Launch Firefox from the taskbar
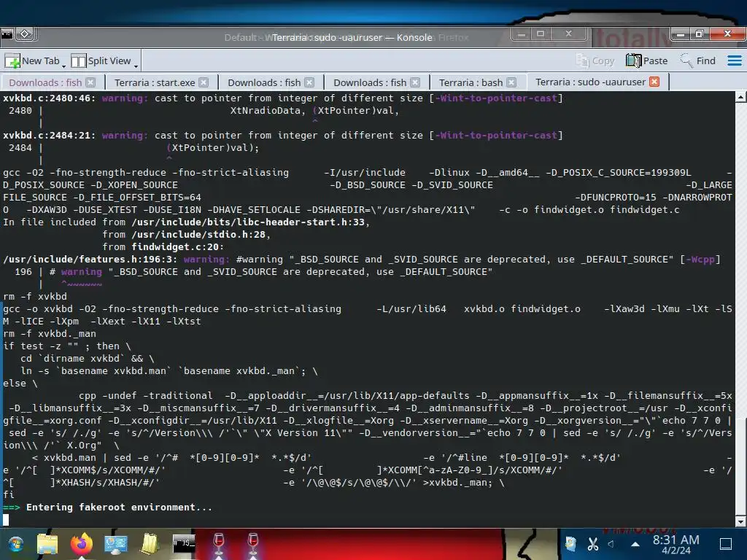Viewport: 747px width, 560px height. coord(82,544)
